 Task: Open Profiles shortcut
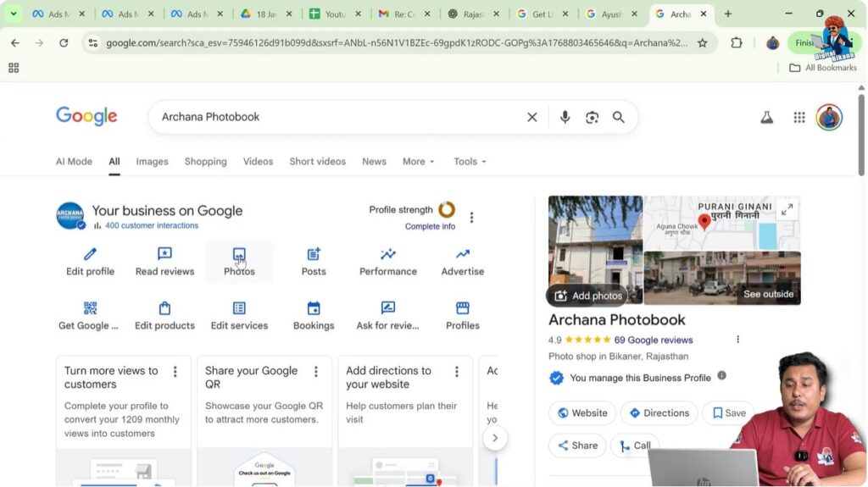462,316
